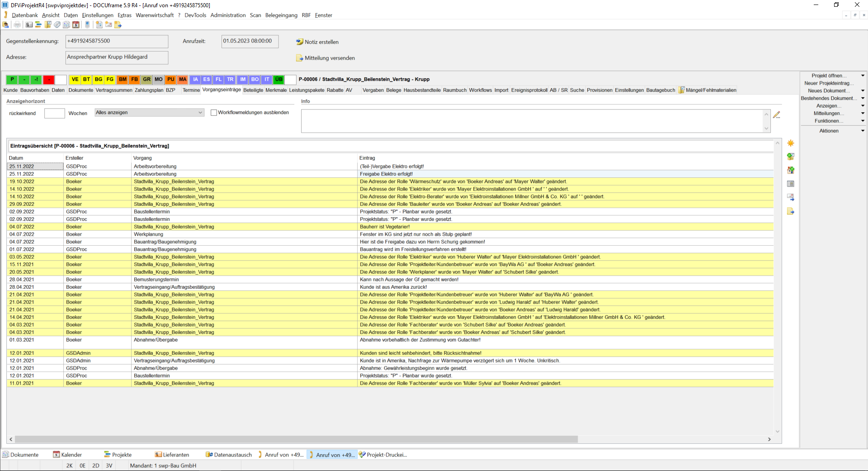Open the calendar icon in the toolbar

coord(76,24)
